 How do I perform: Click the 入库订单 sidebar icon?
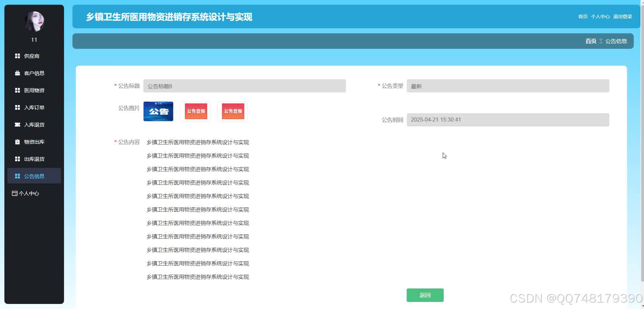click(18, 107)
